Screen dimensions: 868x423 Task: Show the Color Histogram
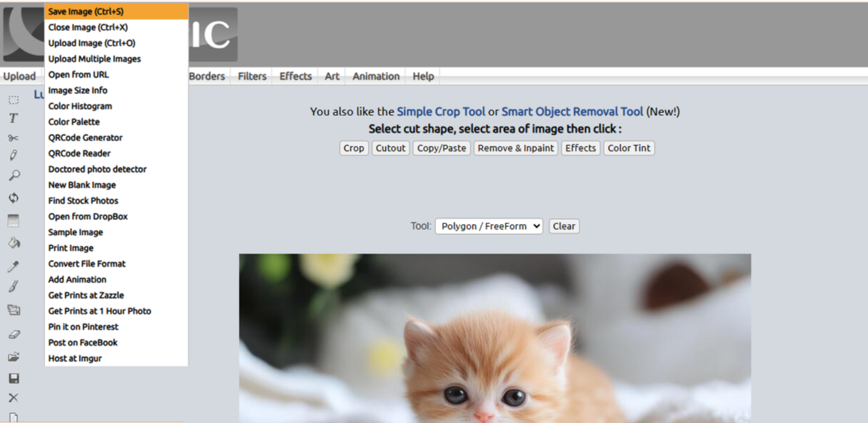point(116,106)
